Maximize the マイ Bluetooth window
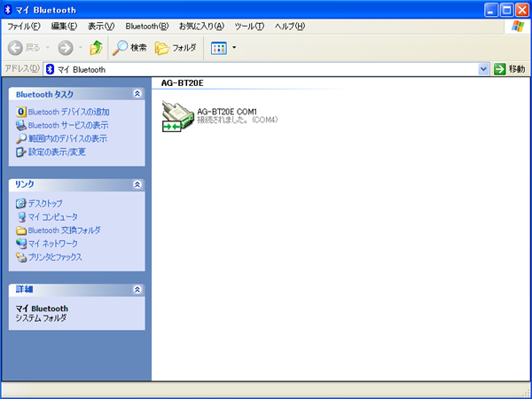The height and width of the screenshot is (399, 532). click(x=507, y=10)
